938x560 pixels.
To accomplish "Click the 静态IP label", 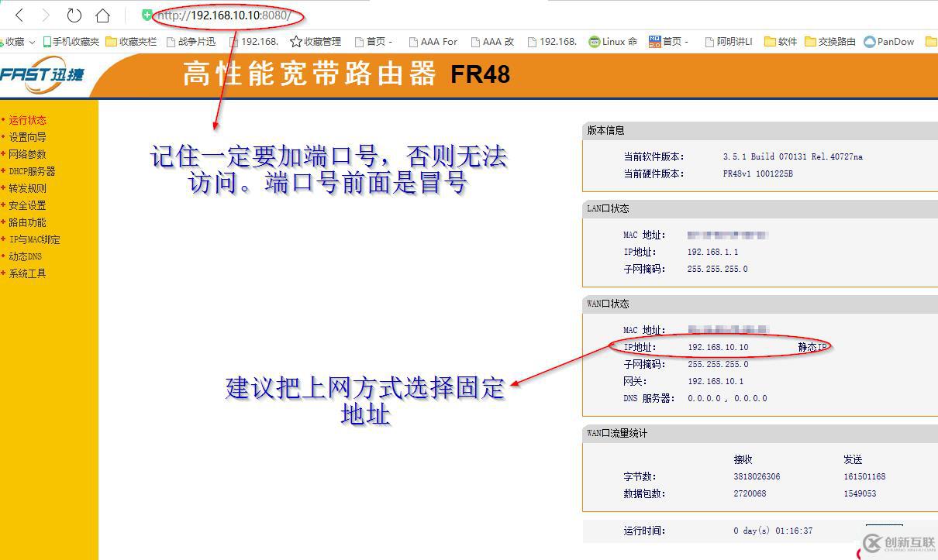I will [813, 347].
